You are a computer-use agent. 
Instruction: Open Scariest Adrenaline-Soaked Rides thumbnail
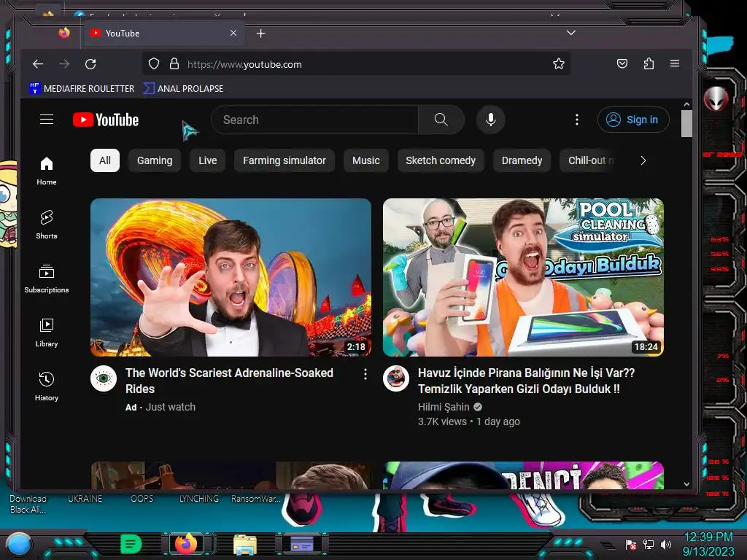[x=231, y=277]
